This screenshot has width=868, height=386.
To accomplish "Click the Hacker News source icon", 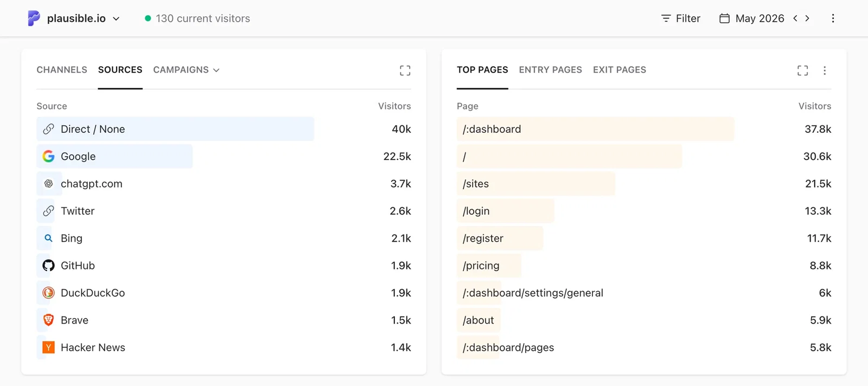I will click(x=48, y=348).
